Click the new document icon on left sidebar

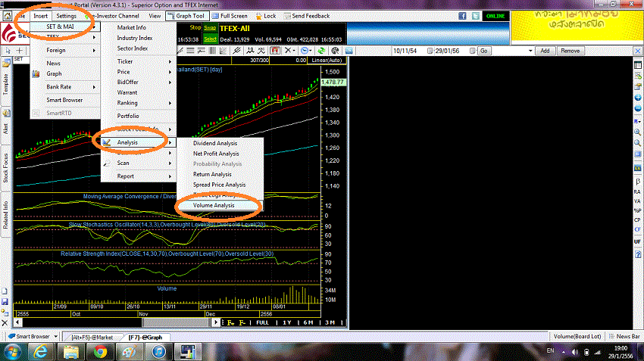click(x=5, y=291)
